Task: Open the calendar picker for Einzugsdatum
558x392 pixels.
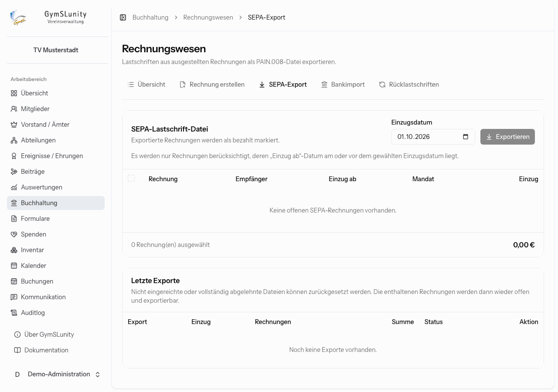Action: pyautogui.click(x=466, y=137)
